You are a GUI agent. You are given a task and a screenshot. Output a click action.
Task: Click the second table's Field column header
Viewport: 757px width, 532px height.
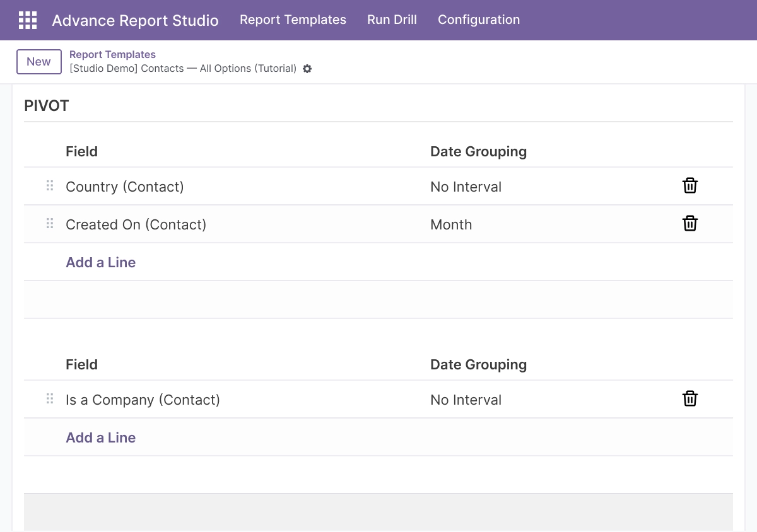(82, 364)
